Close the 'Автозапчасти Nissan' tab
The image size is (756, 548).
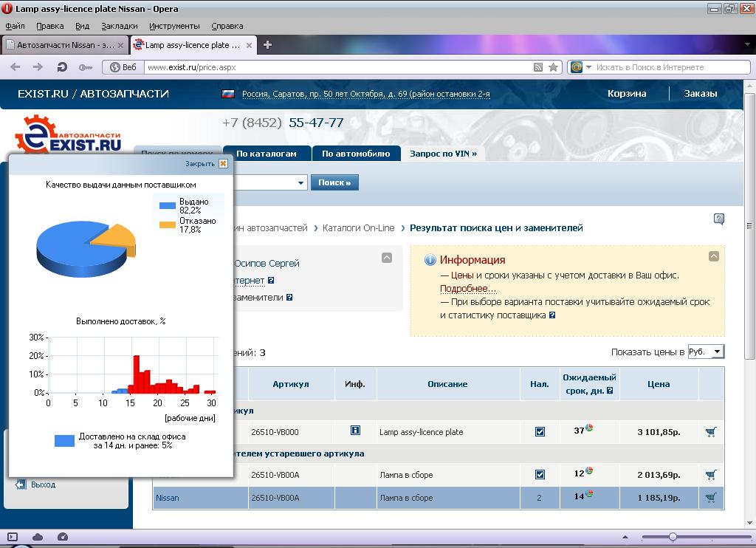click(120, 45)
